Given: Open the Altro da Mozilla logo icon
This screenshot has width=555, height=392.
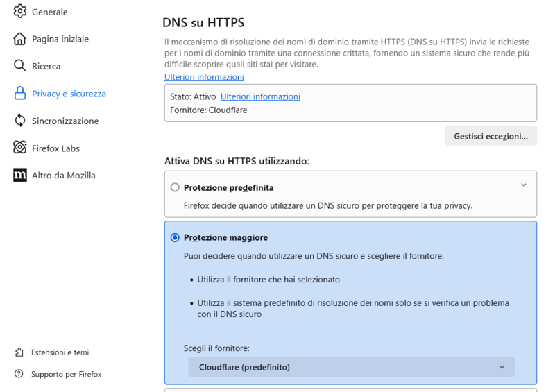Looking at the screenshot, I should (20, 175).
